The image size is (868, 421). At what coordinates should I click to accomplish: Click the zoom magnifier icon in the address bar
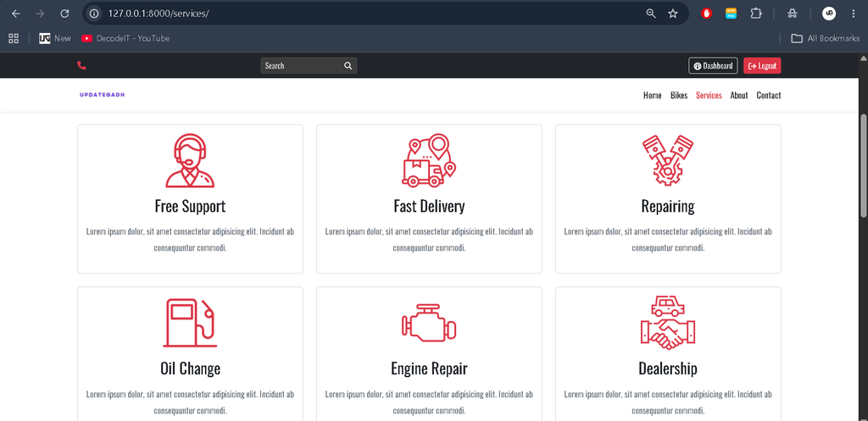coord(651,14)
